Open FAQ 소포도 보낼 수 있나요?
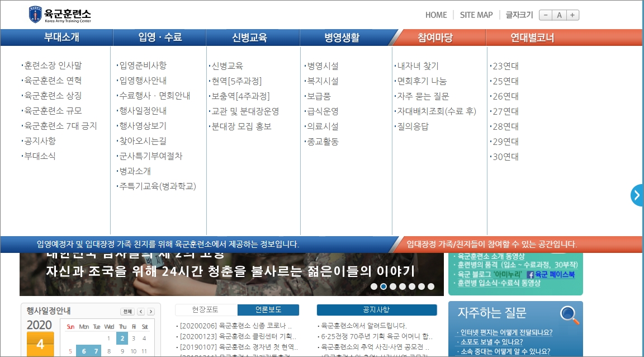The height and width of the screenshot is (357, 644). click(491, 342)
